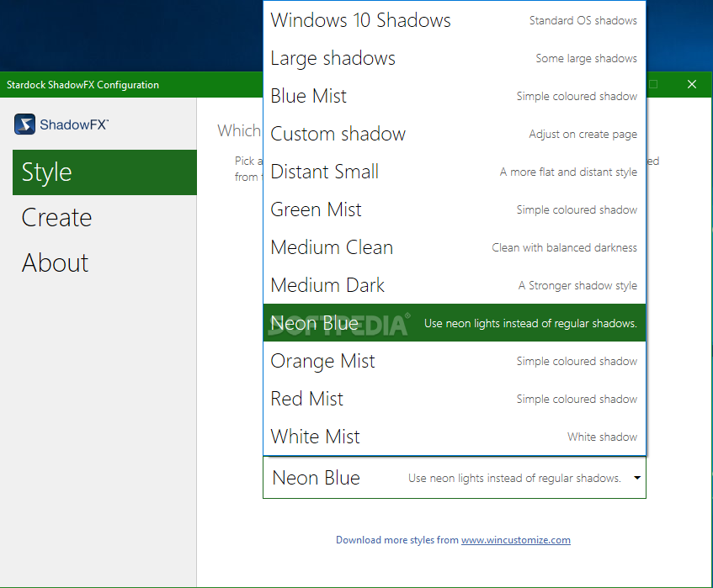Choose the Distant Small style
This screenshot has height=588, width=713.
pos(455,172)
